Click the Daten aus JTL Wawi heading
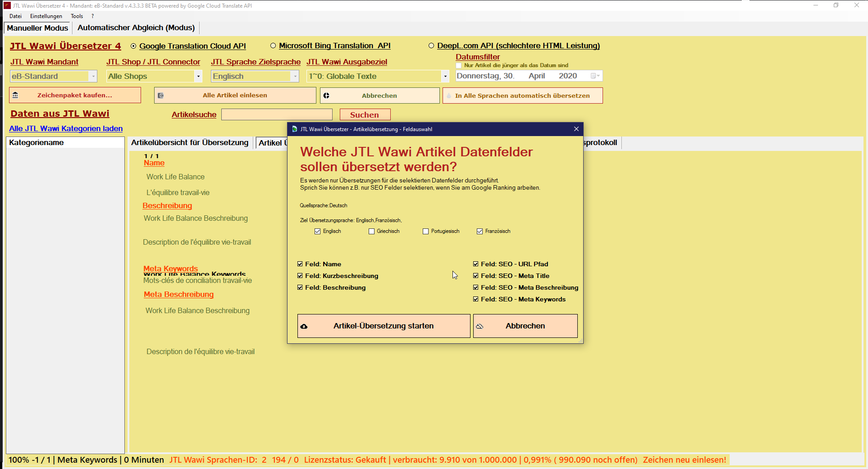 pyautogui.click(x=60, y=114)
